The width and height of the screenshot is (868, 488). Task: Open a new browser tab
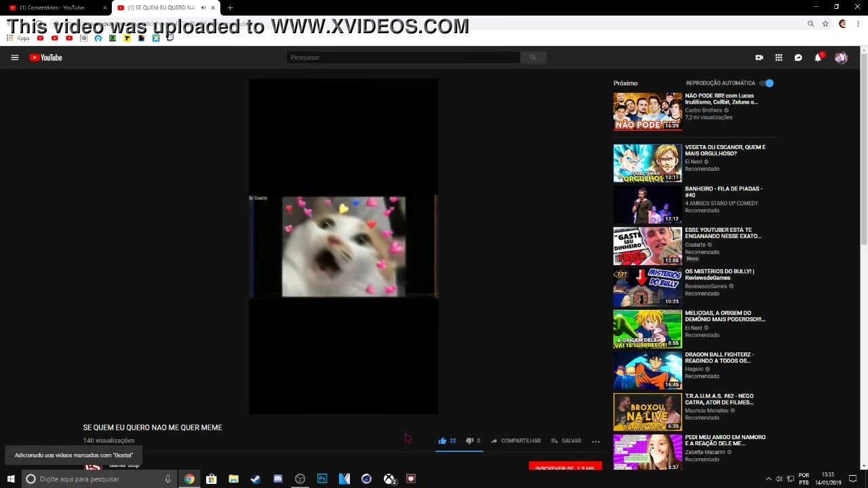(230, 7)
